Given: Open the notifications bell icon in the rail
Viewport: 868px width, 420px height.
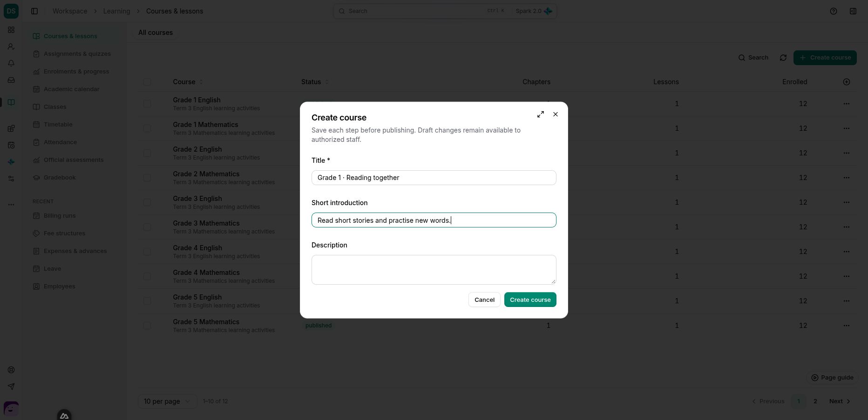Looking at the screenshot, I should [x=11, y=63].
